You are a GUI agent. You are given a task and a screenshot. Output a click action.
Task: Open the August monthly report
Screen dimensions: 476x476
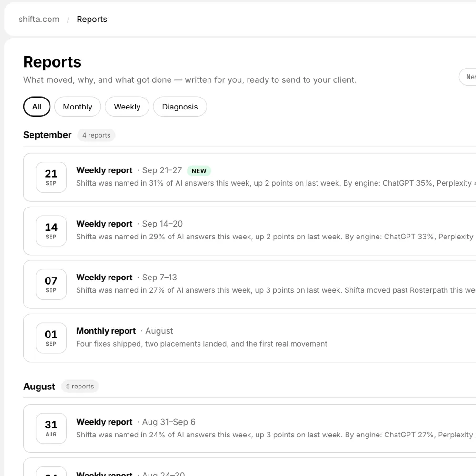(x=249, y=338)
